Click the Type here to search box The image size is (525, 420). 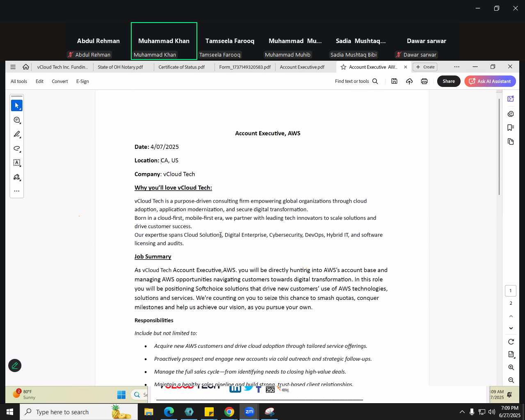pos(79,412)
